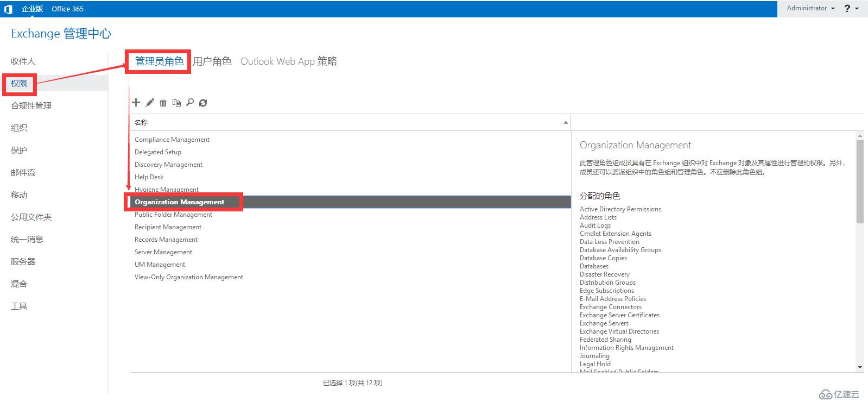Open the search magnifier tool
Screen dimensions: 868x401
coord(190,102)
